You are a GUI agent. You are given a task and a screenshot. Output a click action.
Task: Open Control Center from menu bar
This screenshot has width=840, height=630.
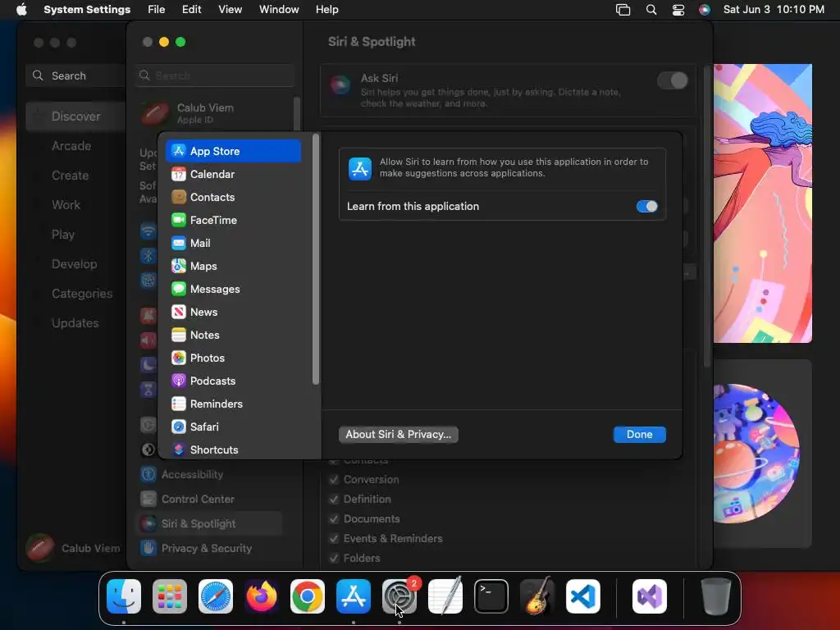[678, 10]
